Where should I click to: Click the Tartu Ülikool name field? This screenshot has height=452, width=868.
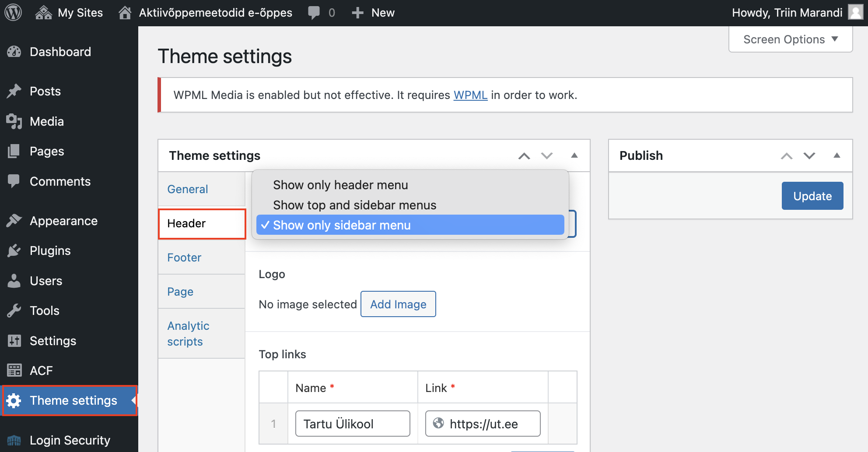352,424
